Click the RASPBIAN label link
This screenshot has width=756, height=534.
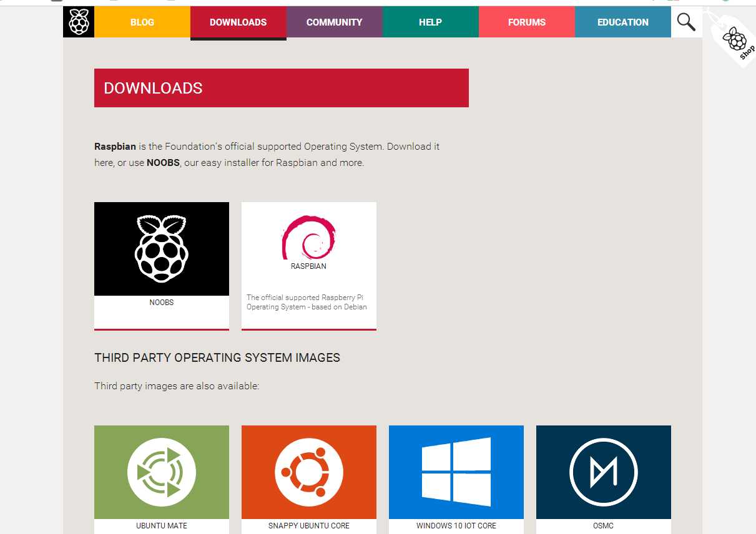tap(308, 266)
